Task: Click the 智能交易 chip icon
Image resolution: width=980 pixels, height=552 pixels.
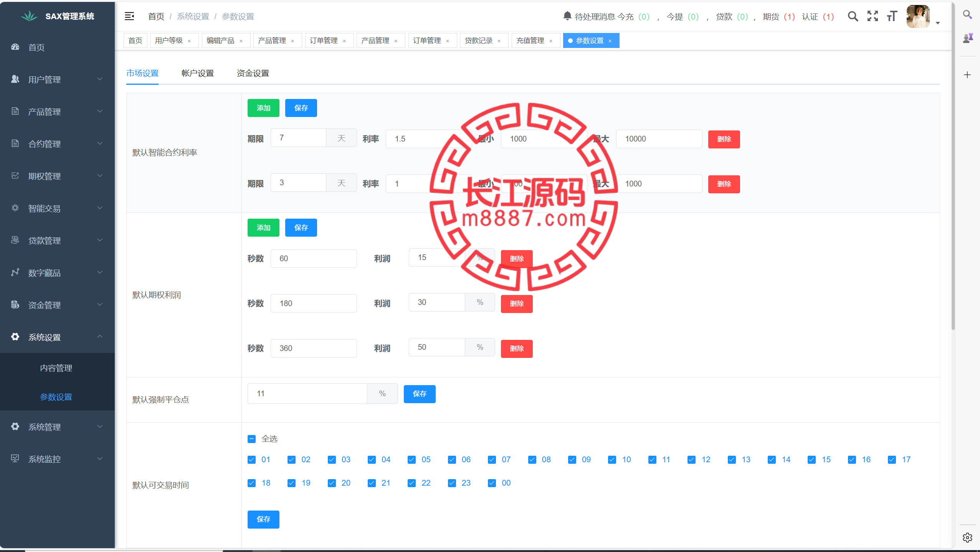Action: point(15,208)
